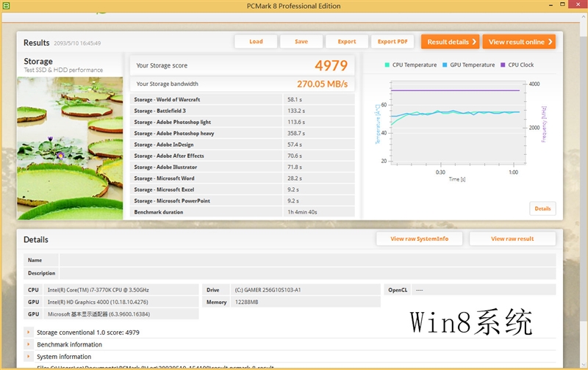Click the Storage water lily thumbnail image

70,148
